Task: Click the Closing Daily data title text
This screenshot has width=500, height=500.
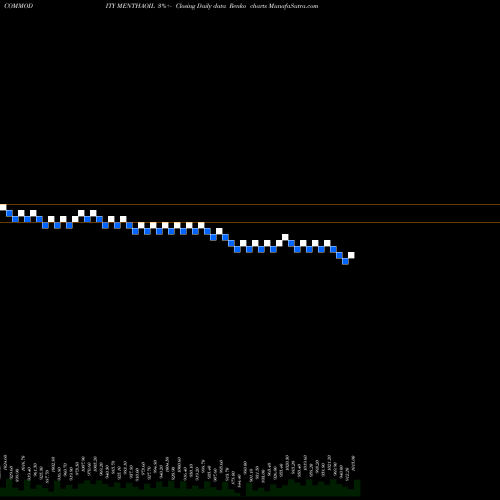Action: 201,6
